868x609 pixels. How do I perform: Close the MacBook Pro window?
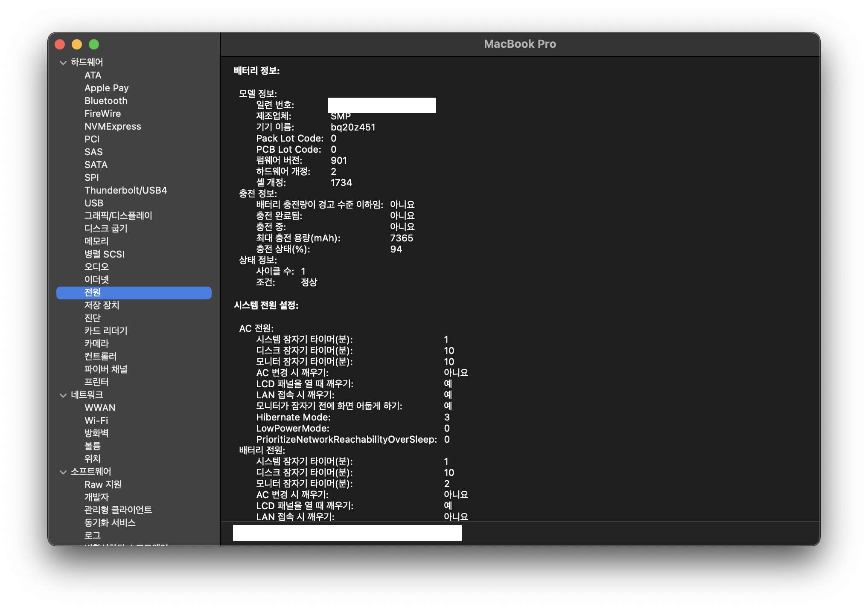tap(60, 44)
